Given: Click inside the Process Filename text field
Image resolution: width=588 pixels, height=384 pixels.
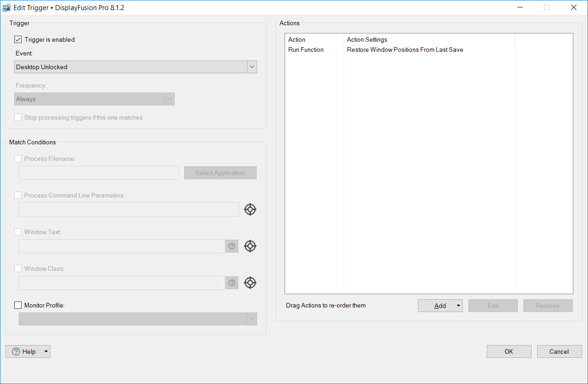Looking at the screenshot, I should pyautogui.click(x=99, y=173).
